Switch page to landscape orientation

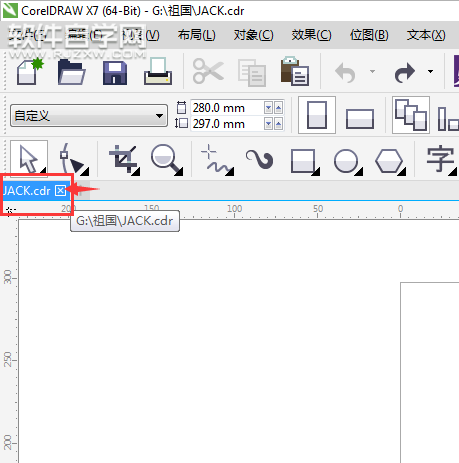(x=360, y=119)
